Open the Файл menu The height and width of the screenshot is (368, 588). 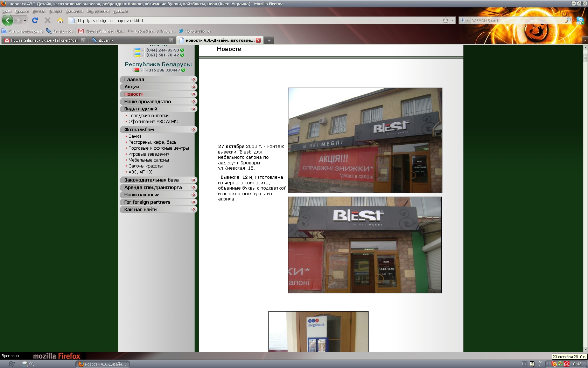(7, 11)
